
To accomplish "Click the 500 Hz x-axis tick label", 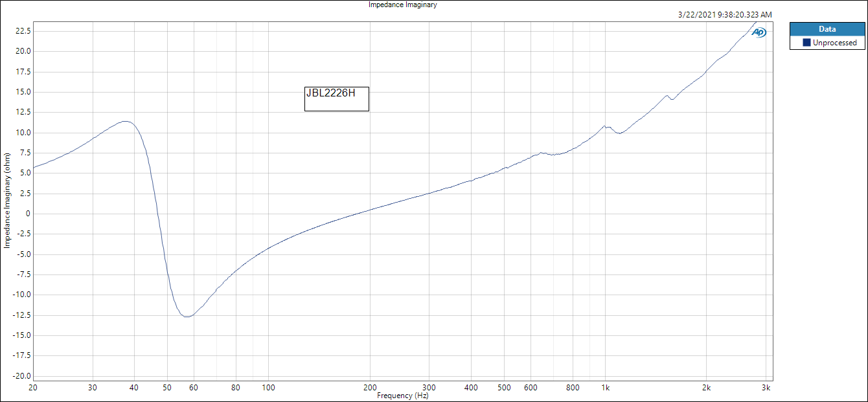I will tap(504, 388).
